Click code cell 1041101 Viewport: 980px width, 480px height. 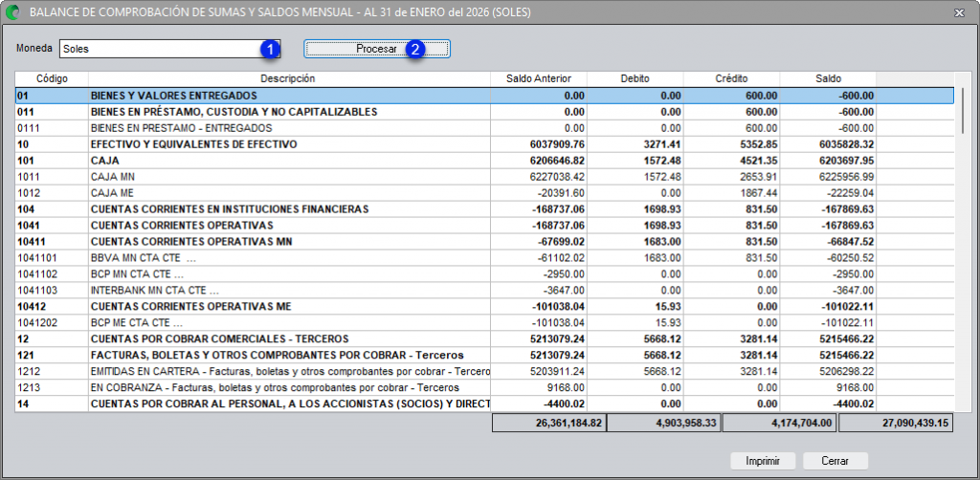click(x=52, y=258)
